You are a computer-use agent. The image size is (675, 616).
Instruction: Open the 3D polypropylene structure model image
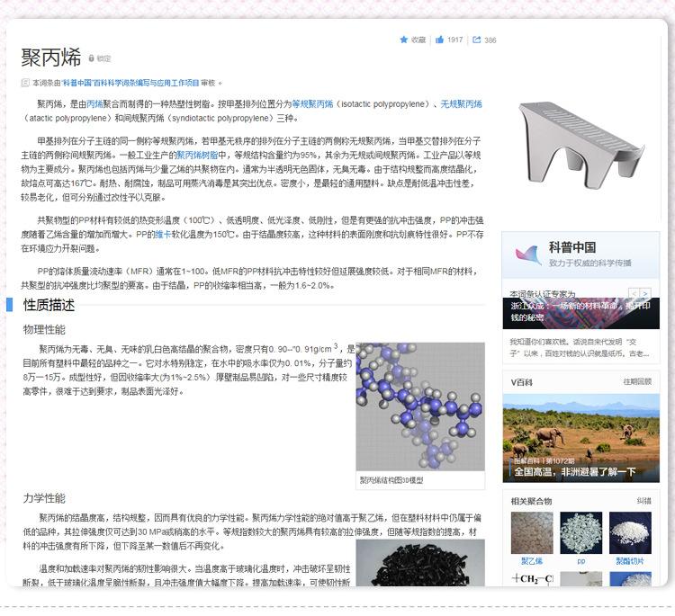(420, 407)
